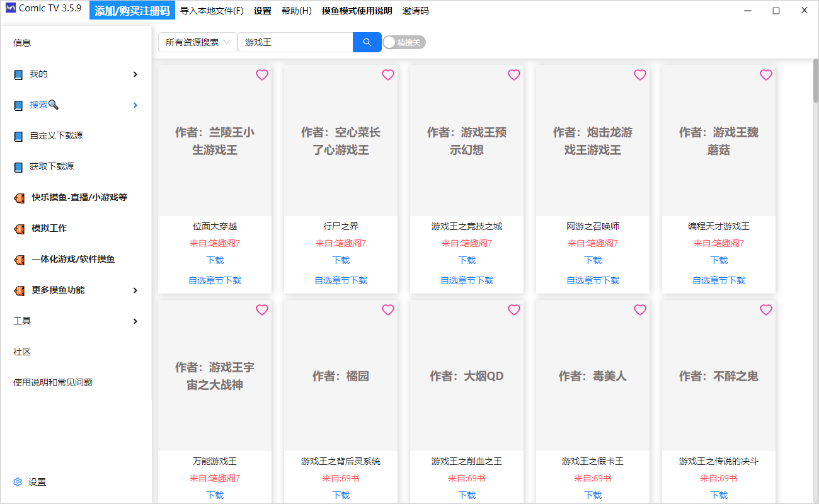Click the 添加/购买注册码 button
Screen dimensions: 819x504
132,11
